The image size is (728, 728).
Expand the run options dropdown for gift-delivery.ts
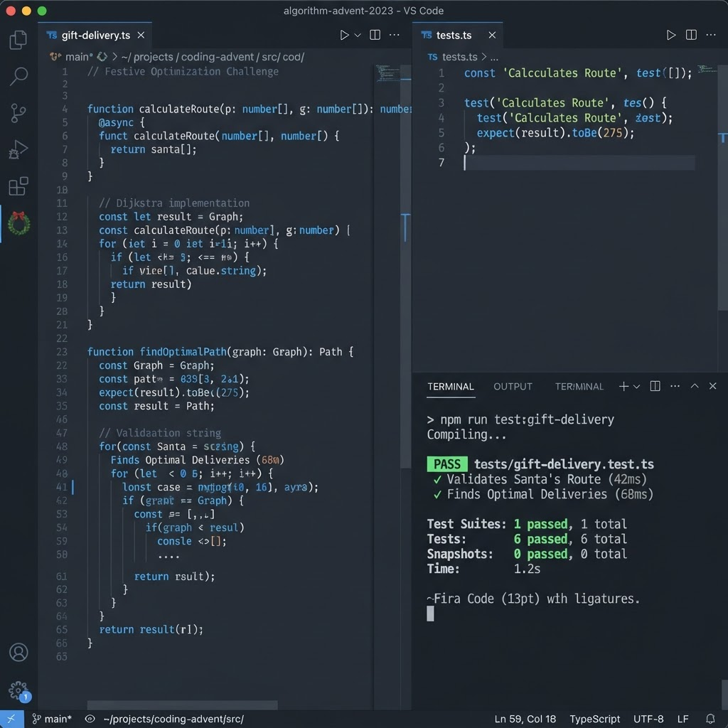point(358,36)
